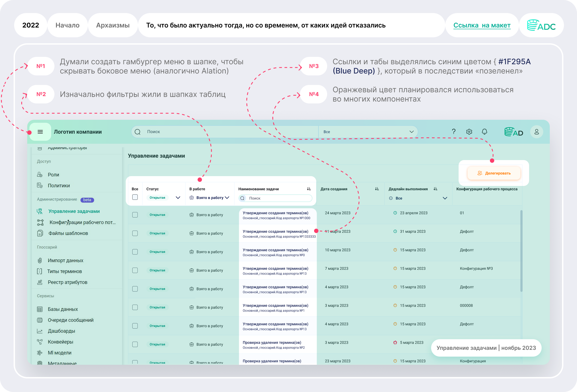Click the Конвейеры pipeline icon

pyautogui.click(x=40, y=342)
